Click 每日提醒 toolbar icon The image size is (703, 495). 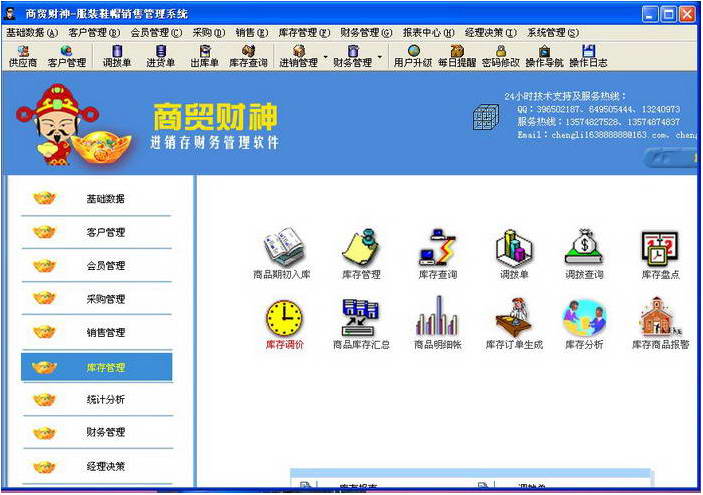click(x=457, y=56)
